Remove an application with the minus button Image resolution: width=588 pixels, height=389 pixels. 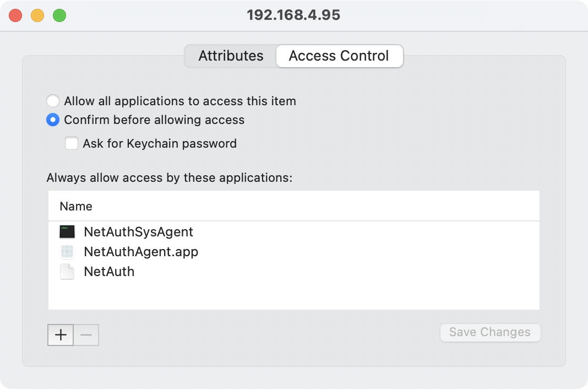coord(86,334)
